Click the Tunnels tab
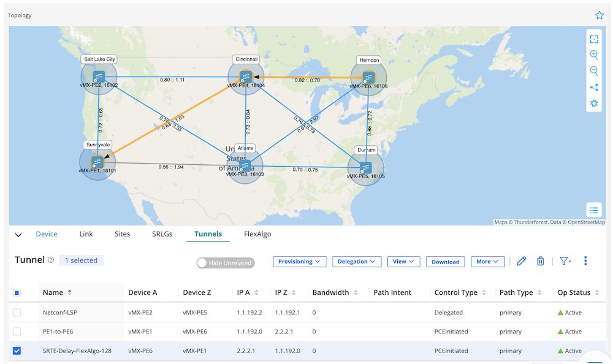Image resolution: width=613 pixels, height=364 pixels. (x=208, y=234)
